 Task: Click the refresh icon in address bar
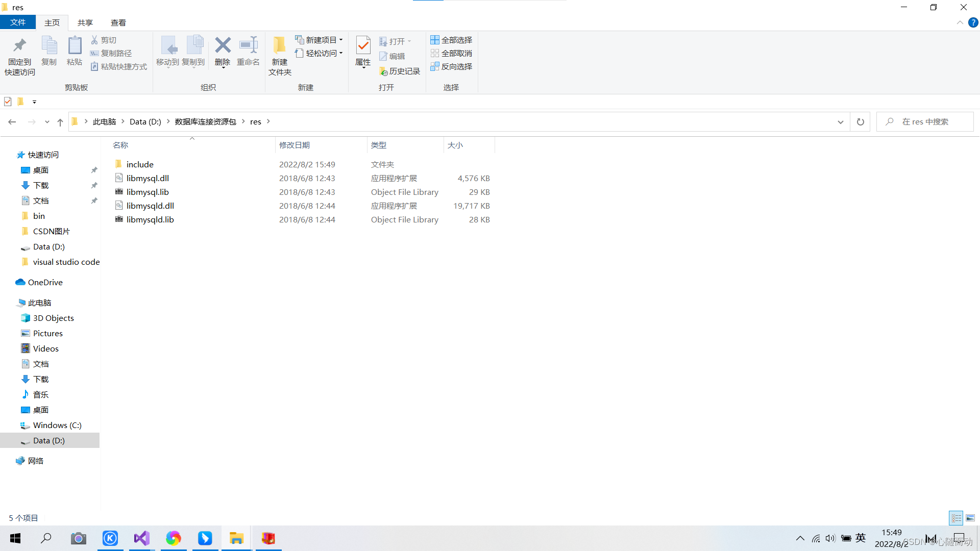861,121
